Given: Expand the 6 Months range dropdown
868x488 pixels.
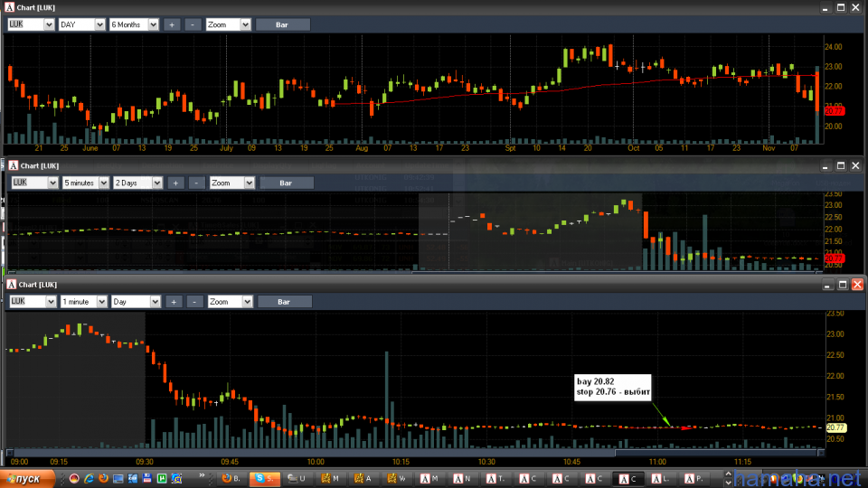Looking at the screenshot, I should point(134,24).
